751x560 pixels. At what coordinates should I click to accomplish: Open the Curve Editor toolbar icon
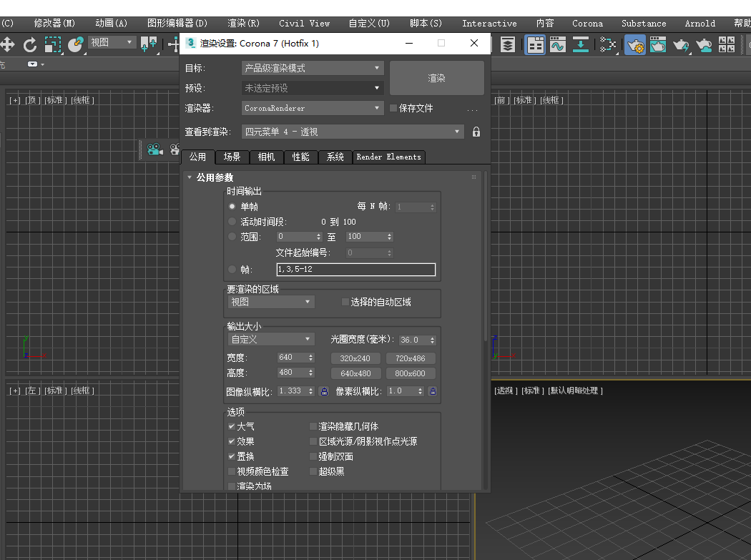[558, 45]
